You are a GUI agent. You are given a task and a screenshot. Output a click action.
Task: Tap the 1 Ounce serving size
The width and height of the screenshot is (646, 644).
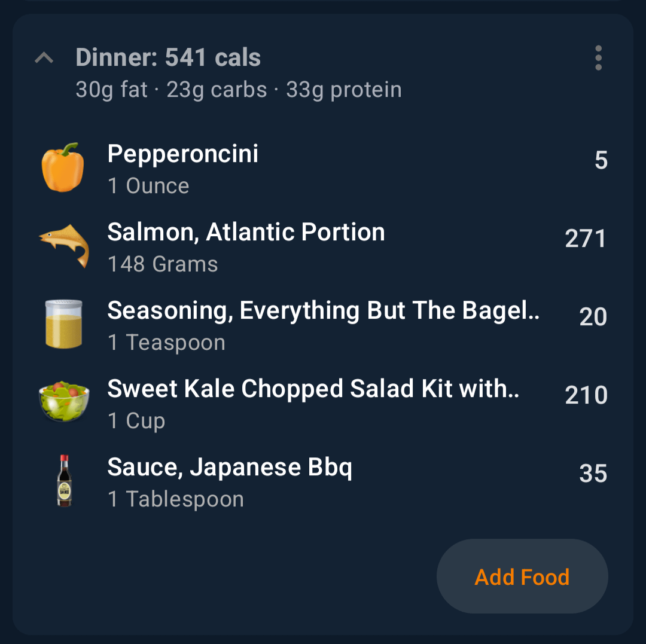coord(148,186)
